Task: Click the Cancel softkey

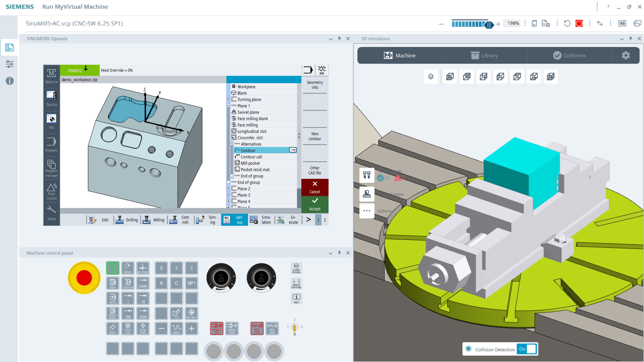Action: (315, 187)
